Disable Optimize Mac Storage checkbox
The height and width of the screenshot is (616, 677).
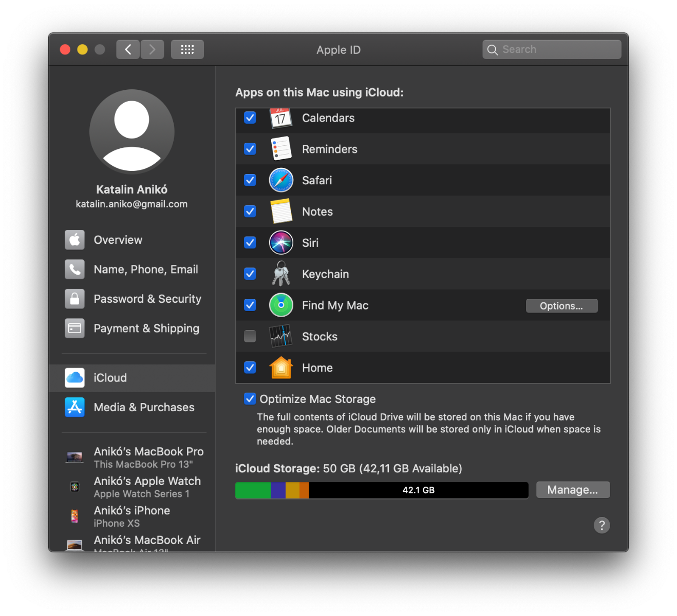click(x=250, y=399)
